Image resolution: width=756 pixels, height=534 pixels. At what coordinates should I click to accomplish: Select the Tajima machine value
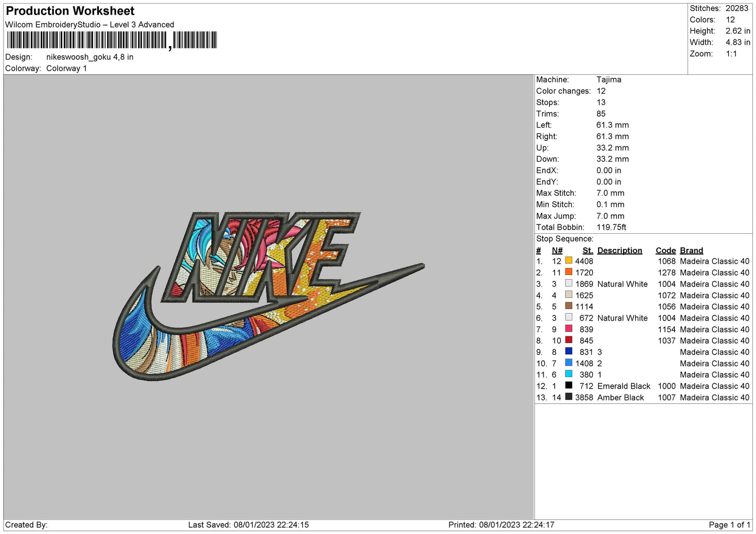608,79
